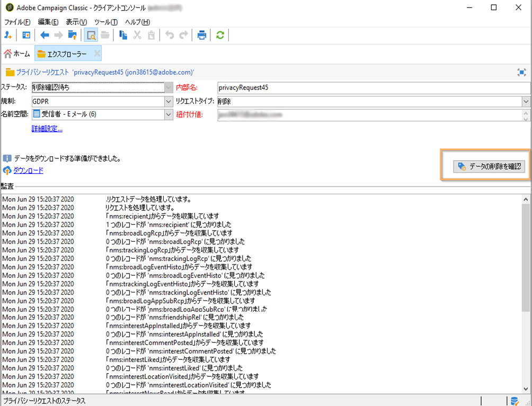
Task: Select log row 0つのレコードが 'nms:interestLocationVisited' に見つかりました
Action: click(x=261, y=385)
